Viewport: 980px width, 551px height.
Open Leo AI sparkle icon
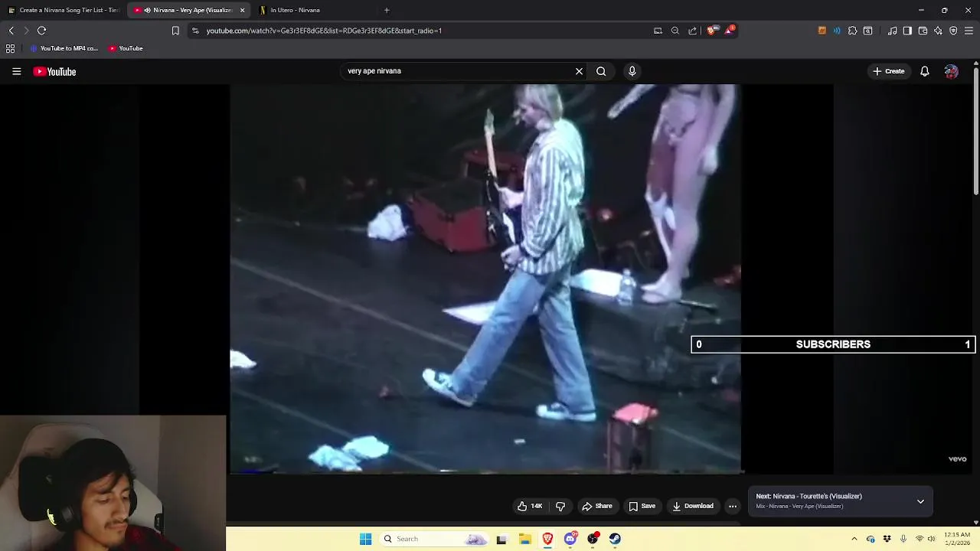pyautogui.click(x=938, y=31)
